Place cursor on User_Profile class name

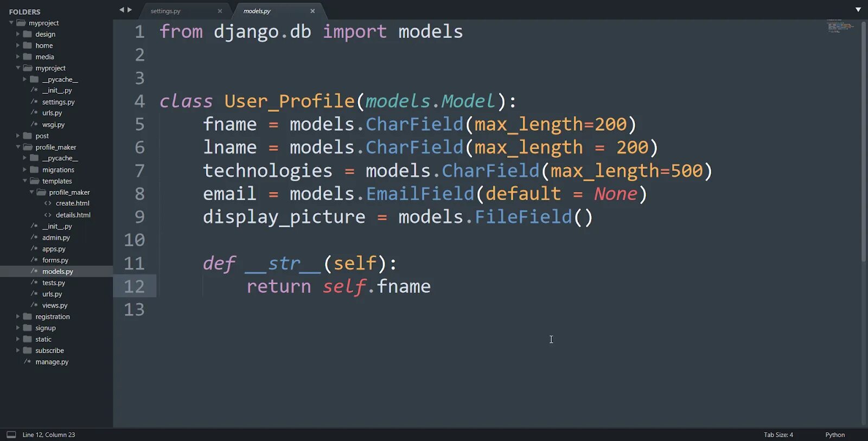click(x=290, y=101)
